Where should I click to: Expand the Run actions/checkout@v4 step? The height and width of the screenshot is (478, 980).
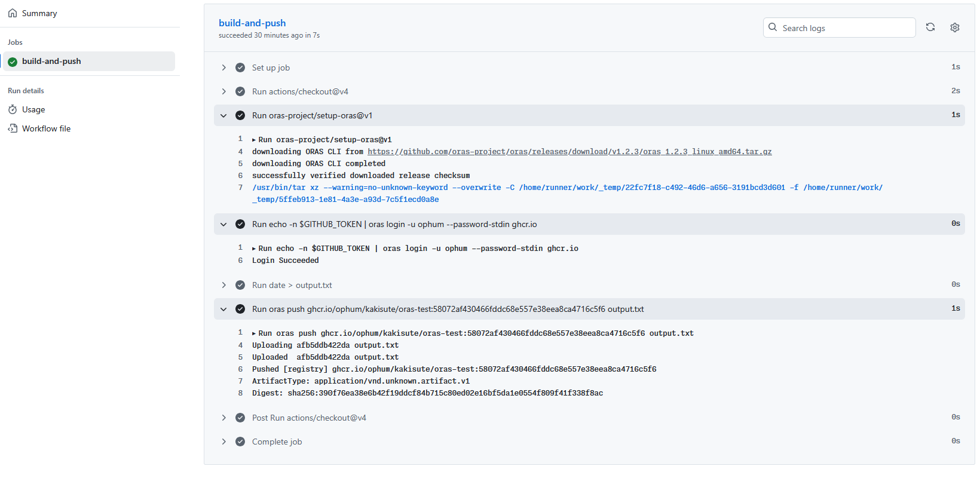pyautogui.click(x=224, y=91)
